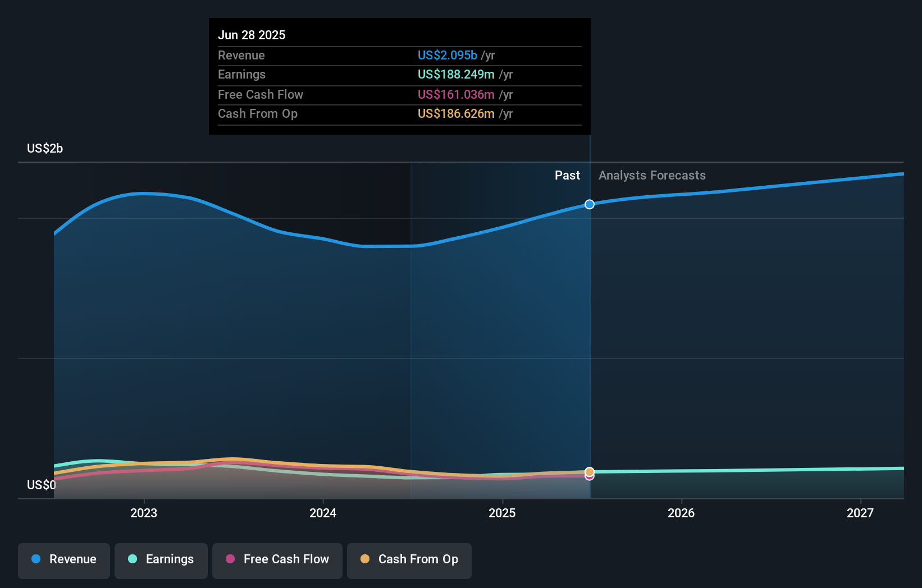Viewport: 922px width, 588px height.
Task: Toggle the Earnings legend button
Action: point(161,561)
